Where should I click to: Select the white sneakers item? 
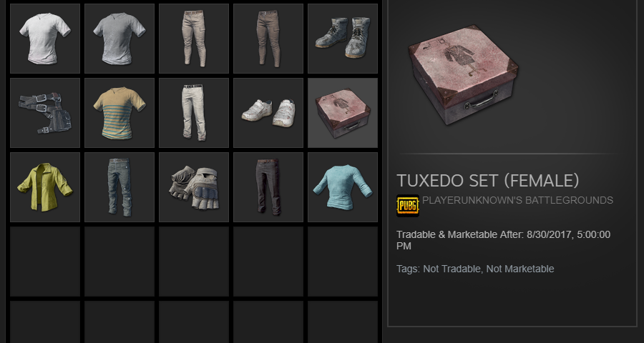point(268,113)
